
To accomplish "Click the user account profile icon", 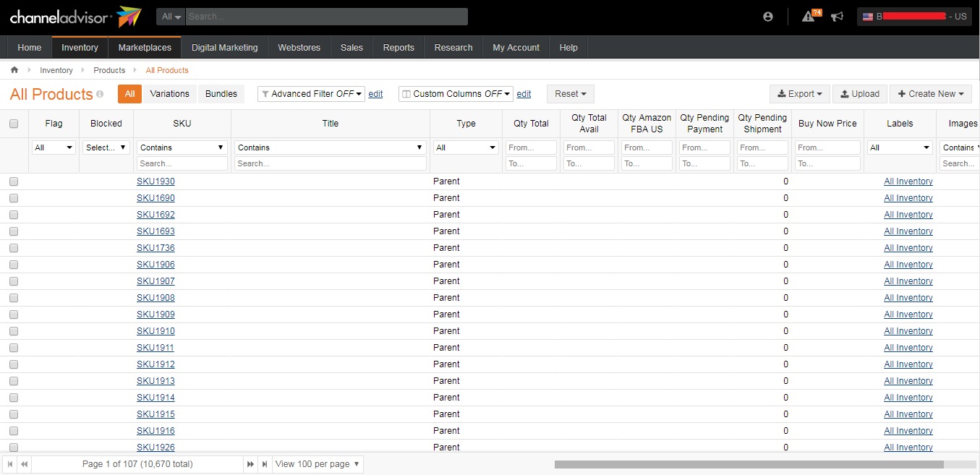I will (768, 17).
